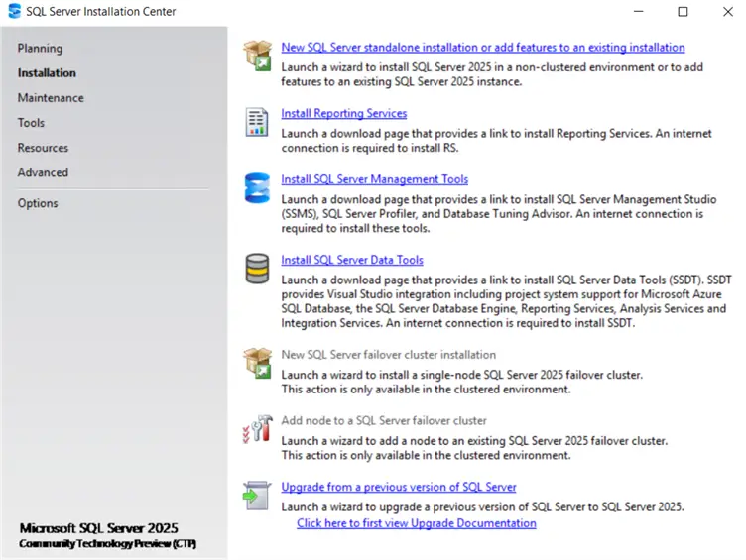Screen dimensions: 746x560
Task: Close the Installation Center window
Action: (728, 12)
